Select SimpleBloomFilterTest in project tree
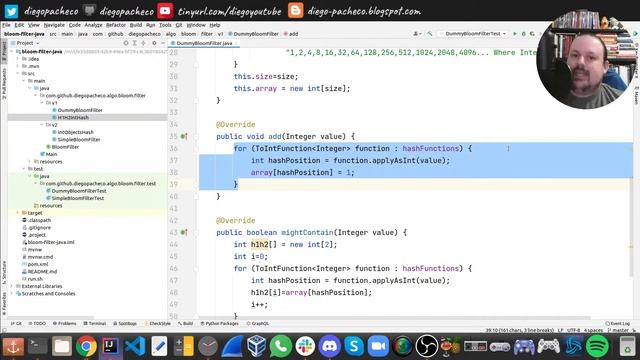Screen dimensions: 640x360 (77, 198)
